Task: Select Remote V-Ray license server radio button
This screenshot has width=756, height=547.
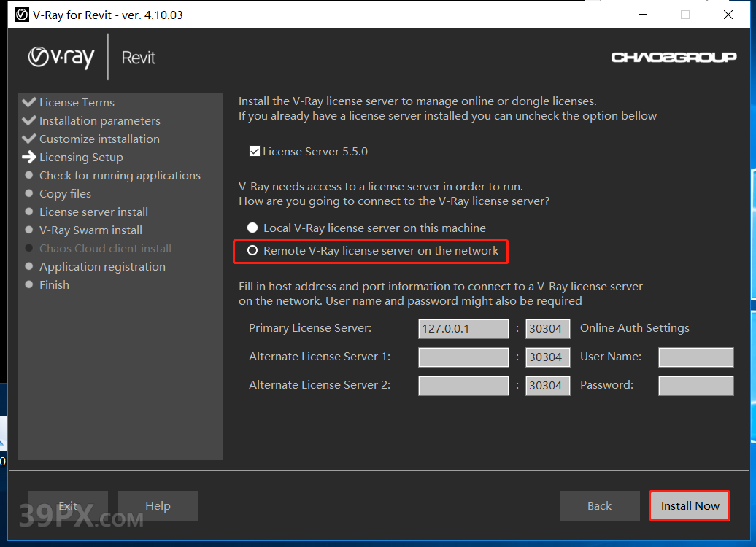Action: (x=252, y=251)
